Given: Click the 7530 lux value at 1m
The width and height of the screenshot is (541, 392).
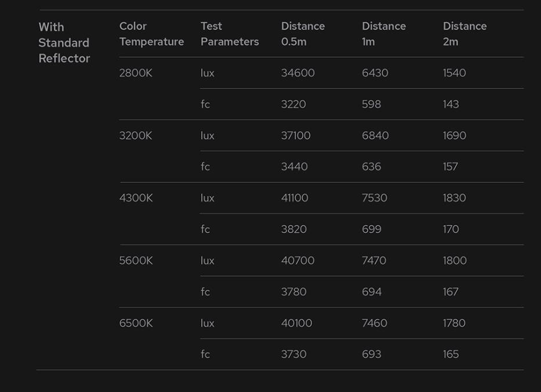Looking at the screenshot, I should tap(374, 198).
